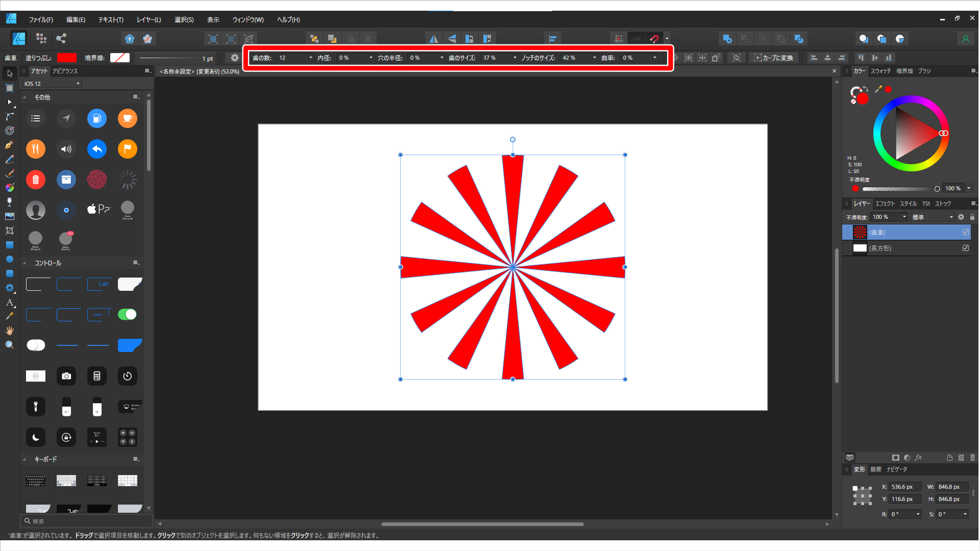Select the Transparency tool
Screen dimensions: 980x551
pos(9,202)
